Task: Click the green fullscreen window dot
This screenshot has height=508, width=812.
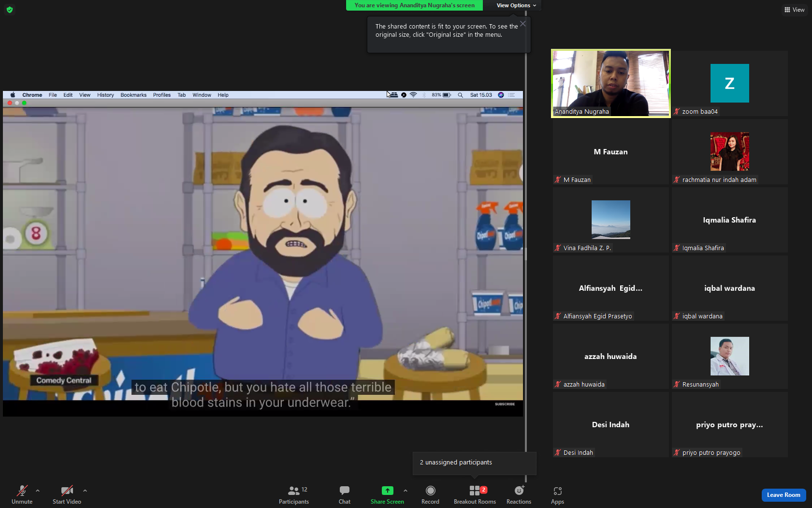Action: coord(24,103)
